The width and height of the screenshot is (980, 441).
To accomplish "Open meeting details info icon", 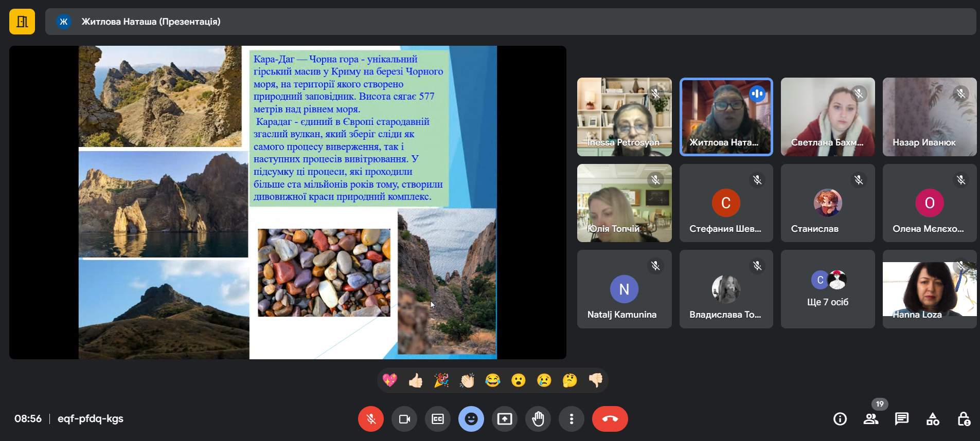I will 840,419.
